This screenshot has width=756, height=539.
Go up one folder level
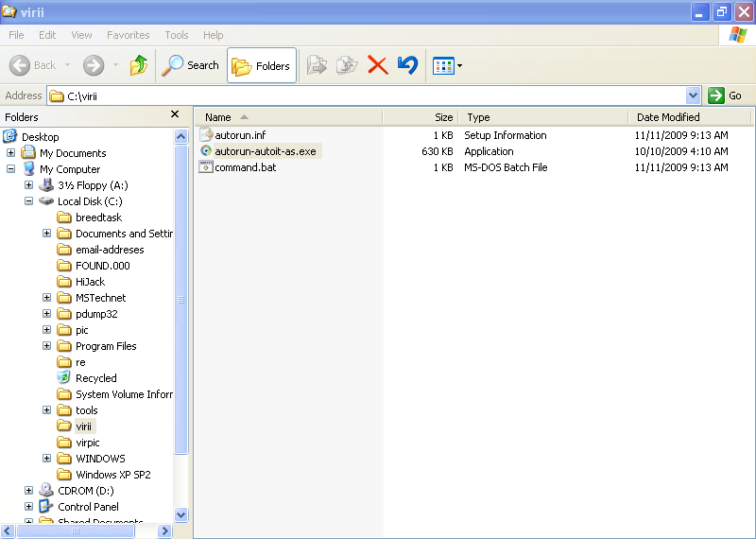139,65
